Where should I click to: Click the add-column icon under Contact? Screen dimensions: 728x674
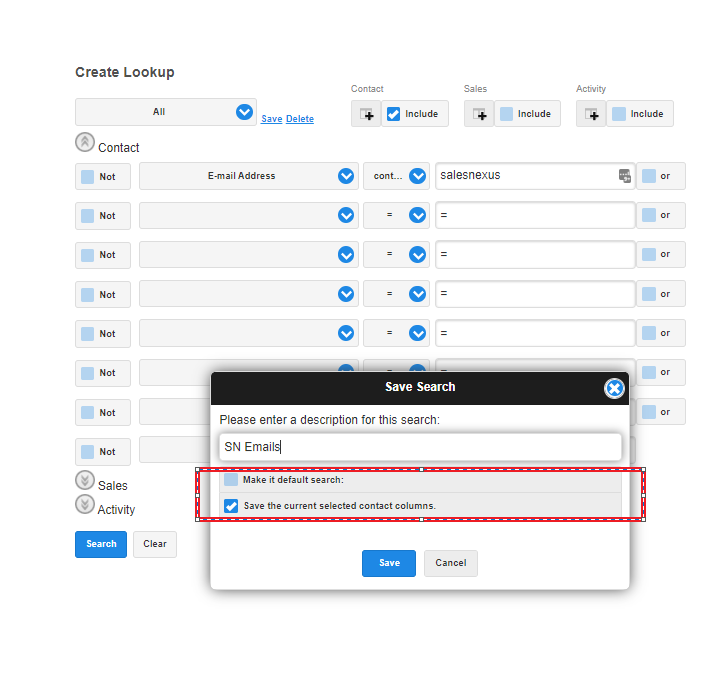click(366, 114)
